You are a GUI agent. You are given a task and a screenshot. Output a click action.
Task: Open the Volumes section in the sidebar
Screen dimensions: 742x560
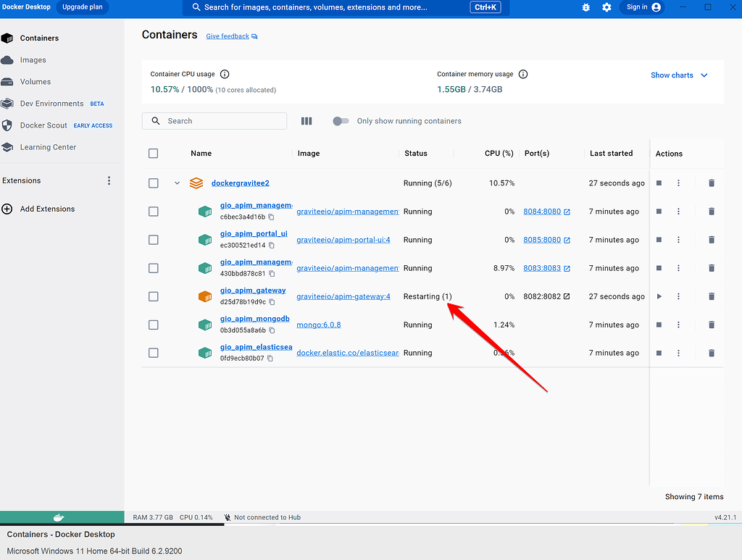pos(35,81)
